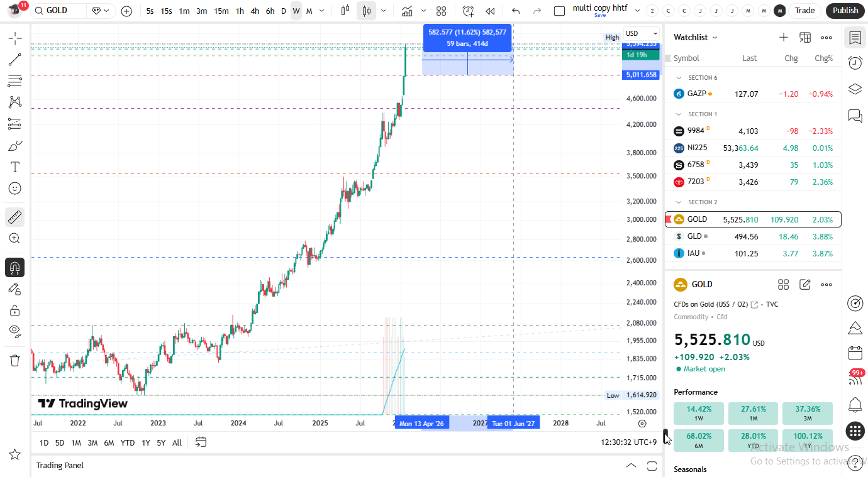Screen dimensions: 868x477
Task: Click the add symbol plus in Watchlist
Action: (783, 38)
